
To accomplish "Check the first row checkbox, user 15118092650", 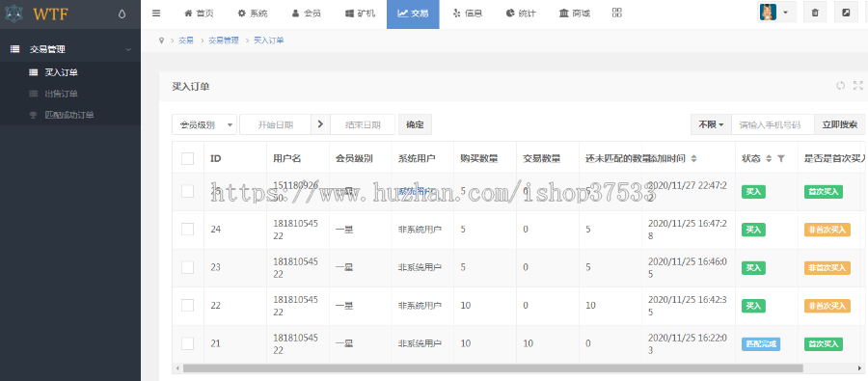I will point(188,191).
